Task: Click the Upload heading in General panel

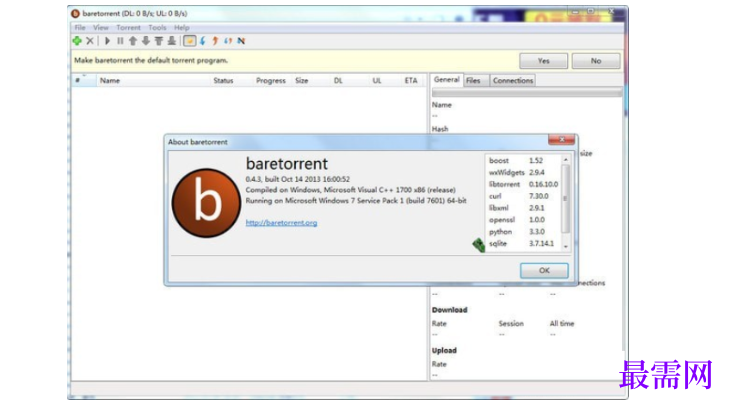Action: (444, 351)
